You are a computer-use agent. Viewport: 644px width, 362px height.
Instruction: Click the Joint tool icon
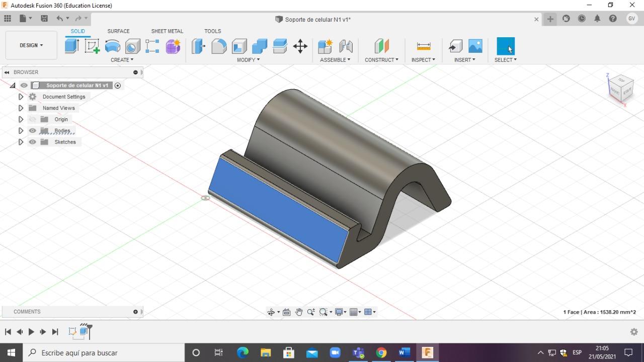point(346,46)
